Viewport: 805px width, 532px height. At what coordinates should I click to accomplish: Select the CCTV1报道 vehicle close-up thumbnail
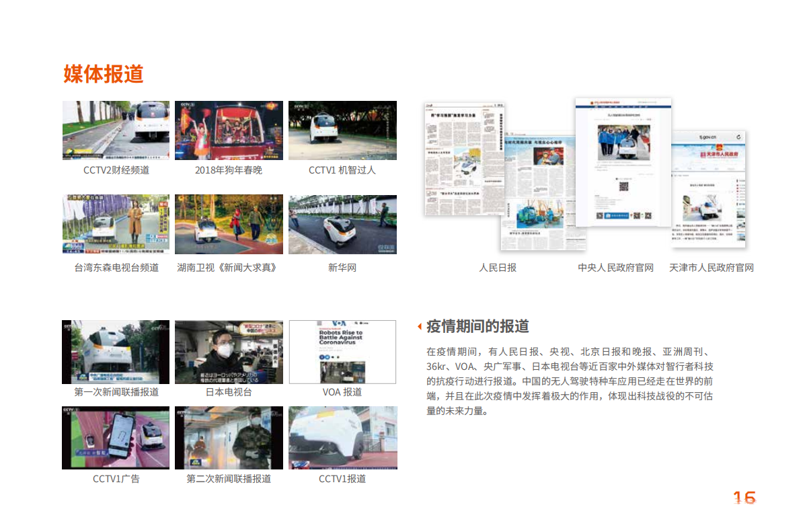pos(342,438)
